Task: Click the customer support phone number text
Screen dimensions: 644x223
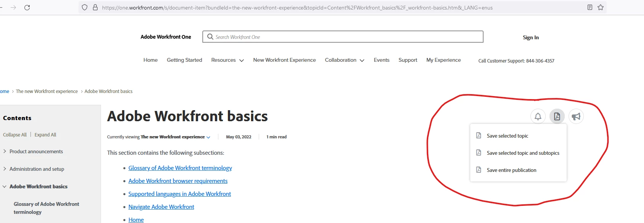Action: [516, 61]
